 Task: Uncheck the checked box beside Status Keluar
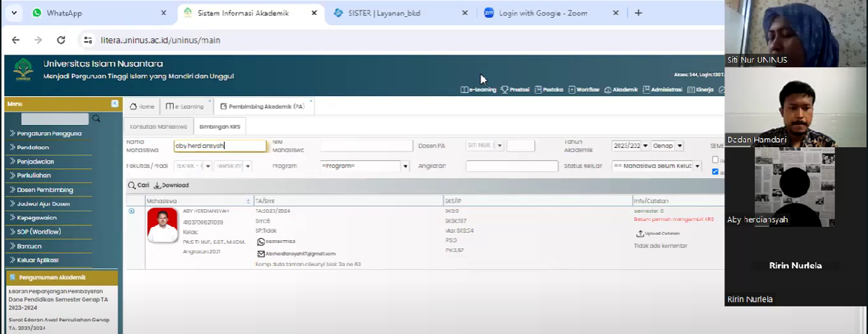715,171
